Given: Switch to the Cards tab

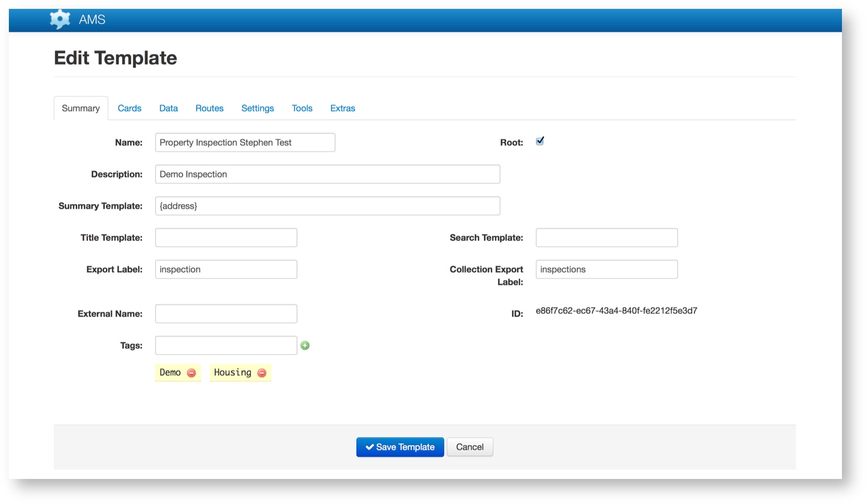Looking at the screenshot, I should 129,109.
